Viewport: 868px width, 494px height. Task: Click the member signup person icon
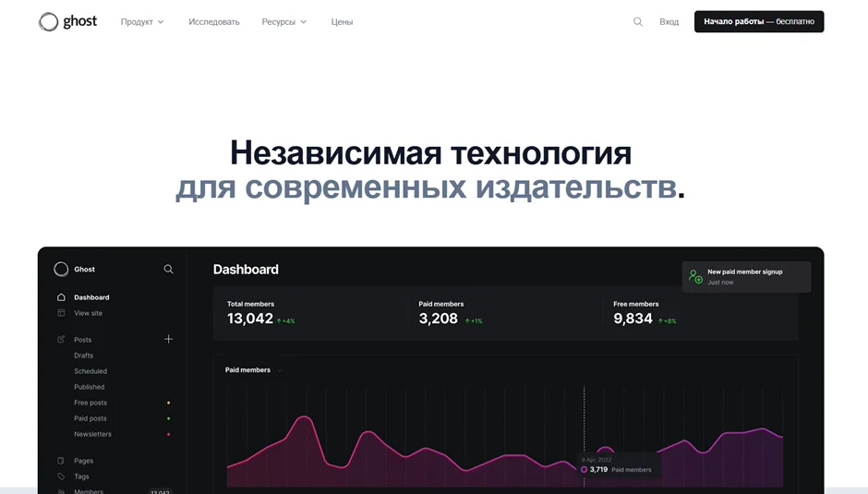point(695,276)
